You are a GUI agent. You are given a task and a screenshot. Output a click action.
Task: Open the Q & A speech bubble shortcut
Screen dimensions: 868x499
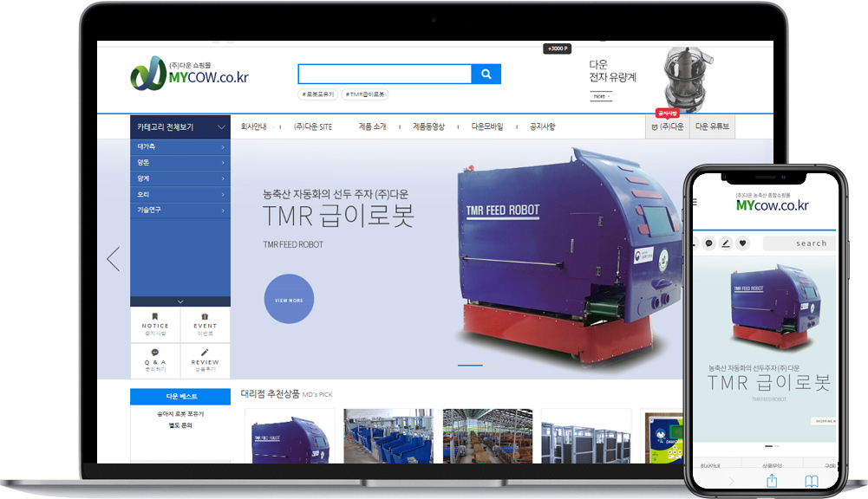click(x=155, y=360)
